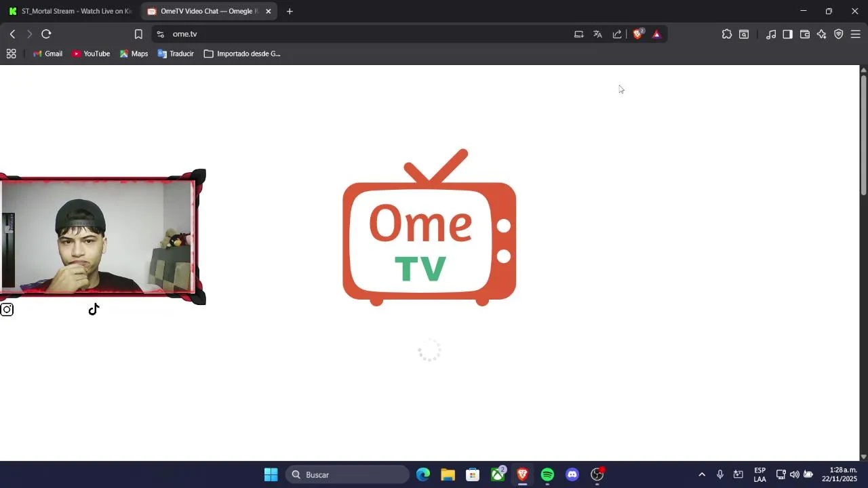The height and width of the screenshot is (488, 868).
Task: Open Microsoft Edge from the taskbar
Action: click(423, 474)
